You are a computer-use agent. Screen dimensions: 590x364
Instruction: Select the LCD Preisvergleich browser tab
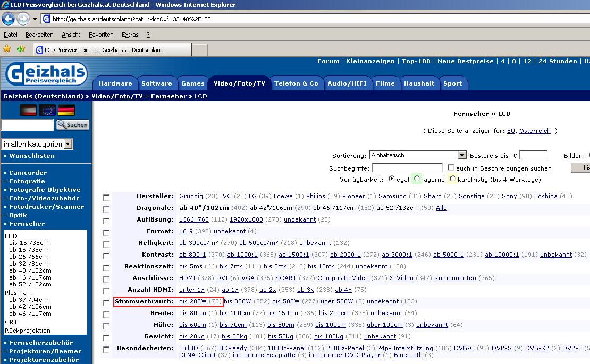113,49
